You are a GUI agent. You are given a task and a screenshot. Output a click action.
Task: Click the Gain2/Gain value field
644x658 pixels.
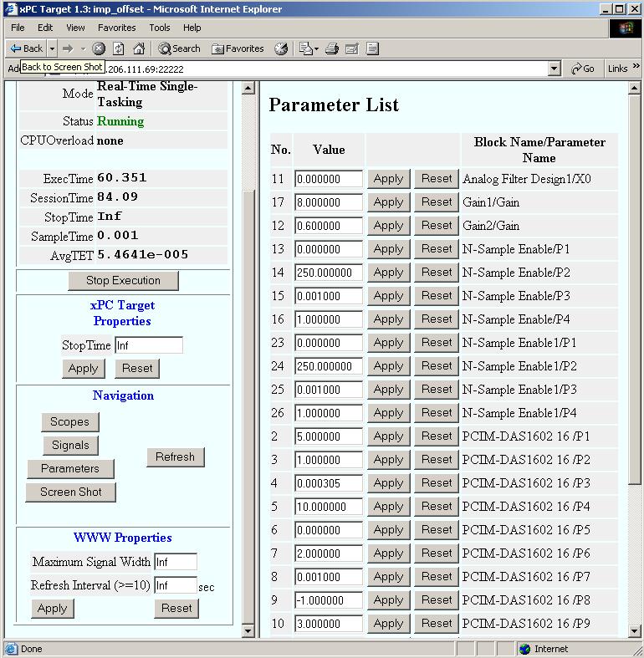click(329, 226)
